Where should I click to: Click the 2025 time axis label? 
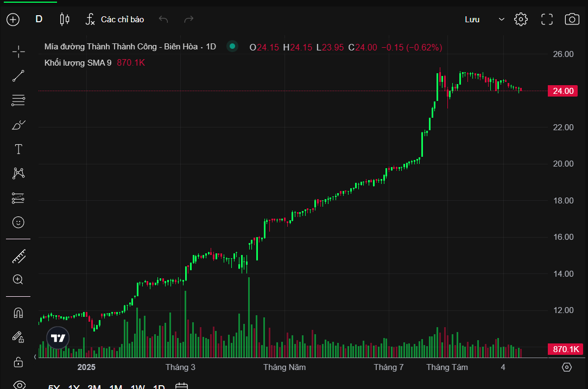pos(86,367)
